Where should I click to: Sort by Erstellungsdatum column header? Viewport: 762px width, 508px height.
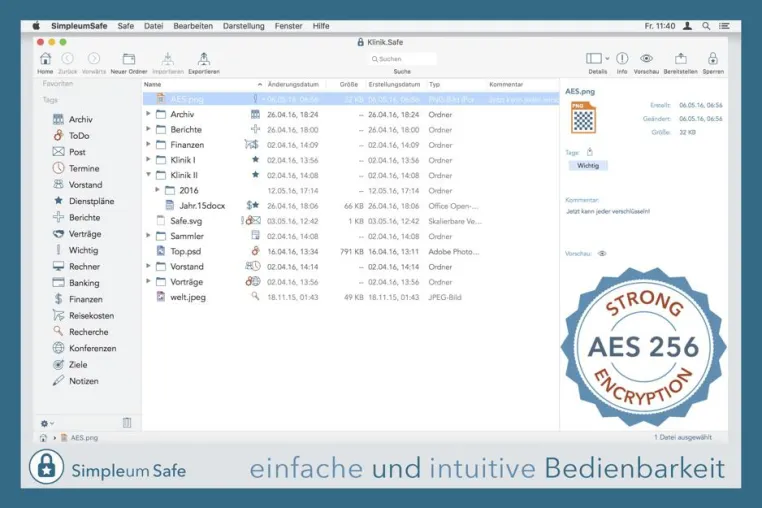coord(394,84)
